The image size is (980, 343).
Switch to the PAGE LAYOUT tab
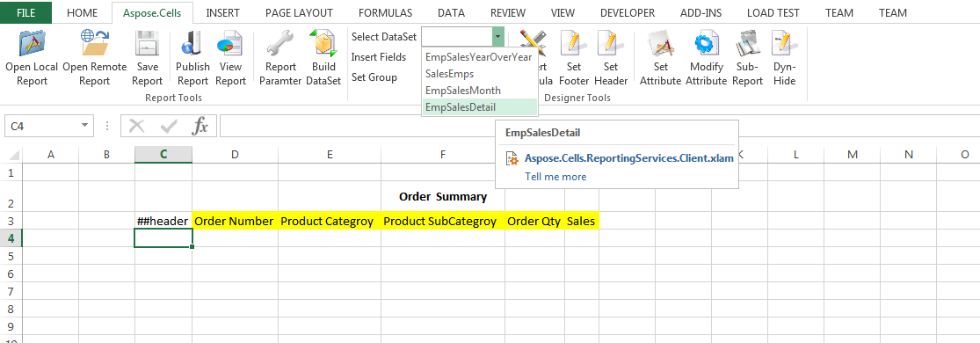[300, 12]
